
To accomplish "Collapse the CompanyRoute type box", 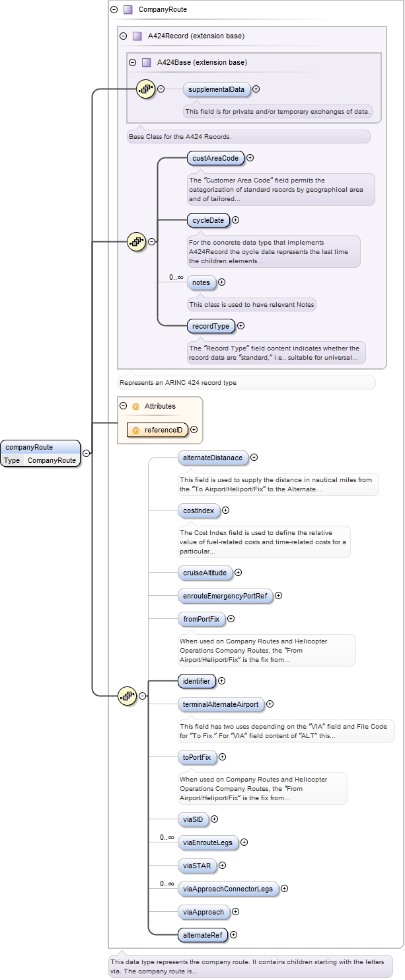I will (114, 10).
